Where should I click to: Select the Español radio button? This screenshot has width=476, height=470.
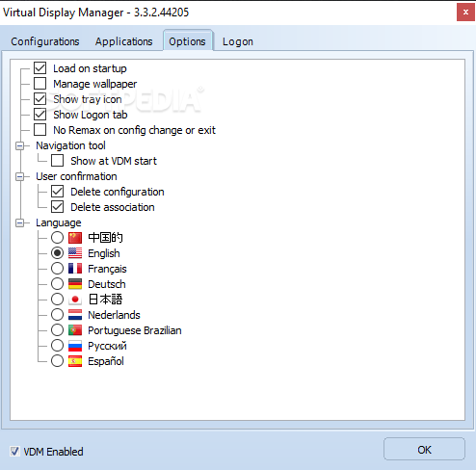click(57, 361)
